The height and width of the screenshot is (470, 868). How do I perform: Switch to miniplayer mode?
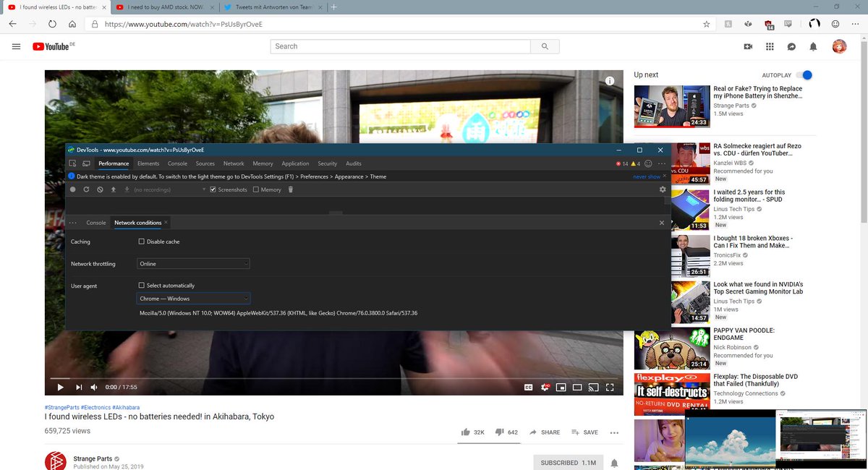pyautogui.click(x=561, y=388)
